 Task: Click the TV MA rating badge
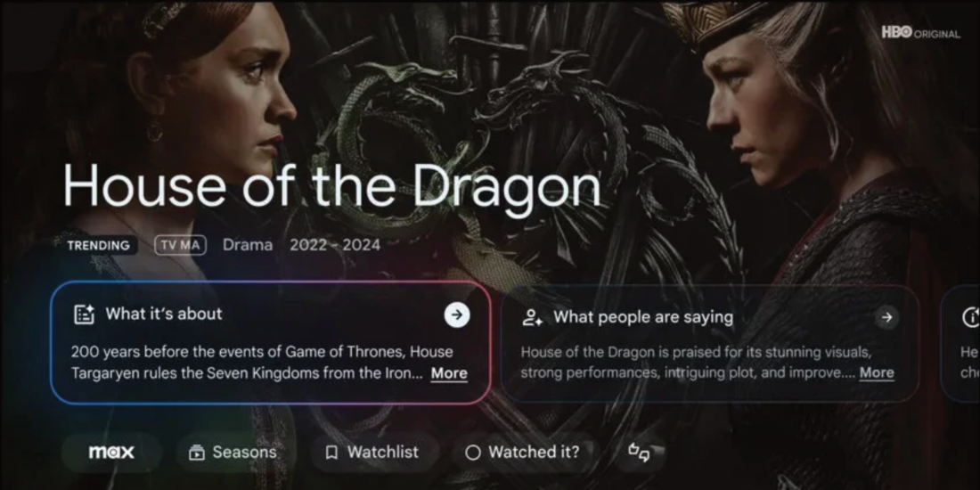click(x=181, y=246)
